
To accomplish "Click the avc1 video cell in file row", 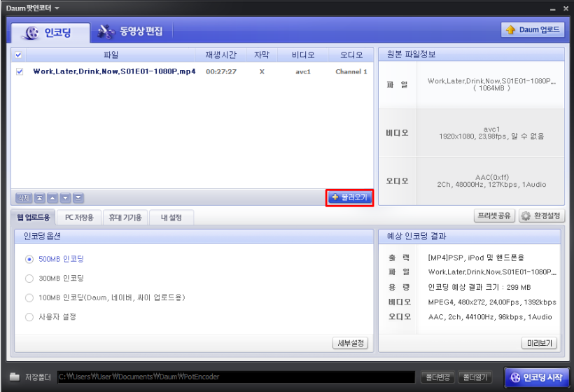I will click(303, 71).
